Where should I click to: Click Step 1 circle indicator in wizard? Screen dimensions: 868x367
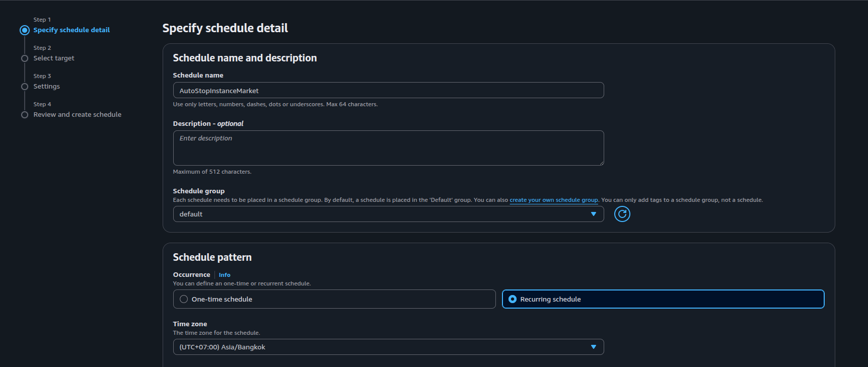click(25, 30)
